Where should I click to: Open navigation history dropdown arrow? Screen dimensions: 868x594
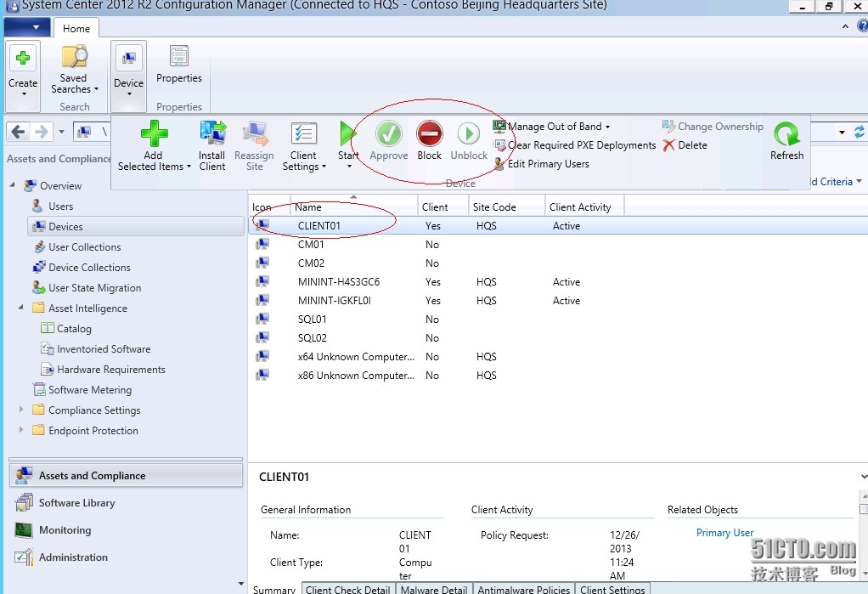[x=61, y=132]
